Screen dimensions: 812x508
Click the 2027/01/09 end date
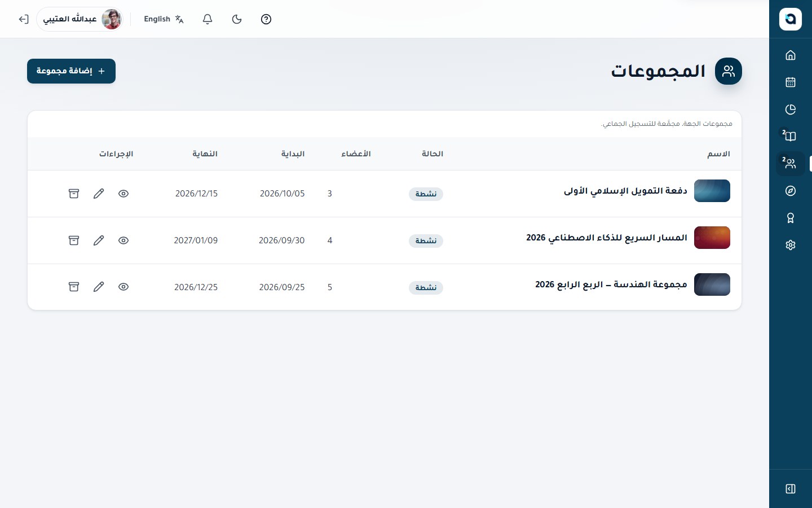(196, 240)
